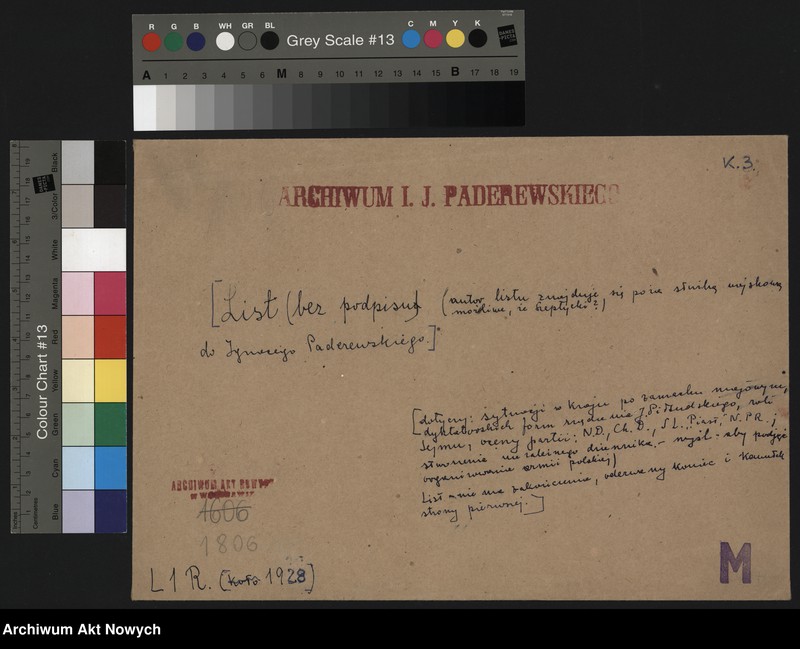The image size is (800, 649).
Task: Click the handwritten word 'podpisu'
Action: pos(381,307)
